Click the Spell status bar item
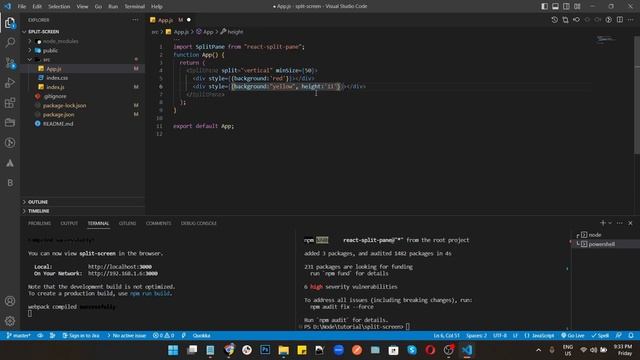 [x=600, y=336]
